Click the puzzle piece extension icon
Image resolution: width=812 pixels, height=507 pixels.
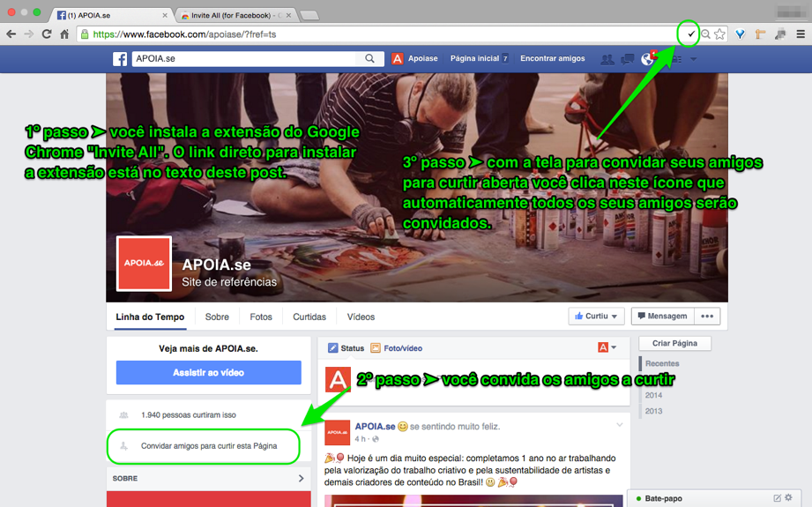point(780,34)
